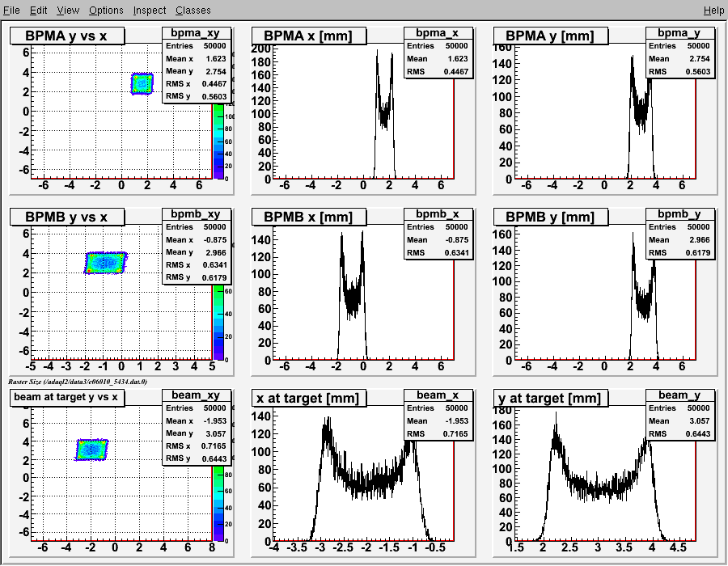Click the BPMA y vs x color palette bar

(218, 141)
